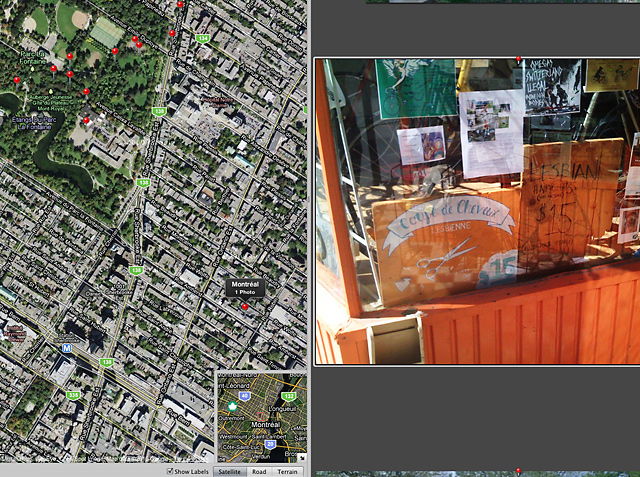The width and height of the screenshot is (640, 477).
Task: Click the route 335 highway shield
Action: (72, 395)
